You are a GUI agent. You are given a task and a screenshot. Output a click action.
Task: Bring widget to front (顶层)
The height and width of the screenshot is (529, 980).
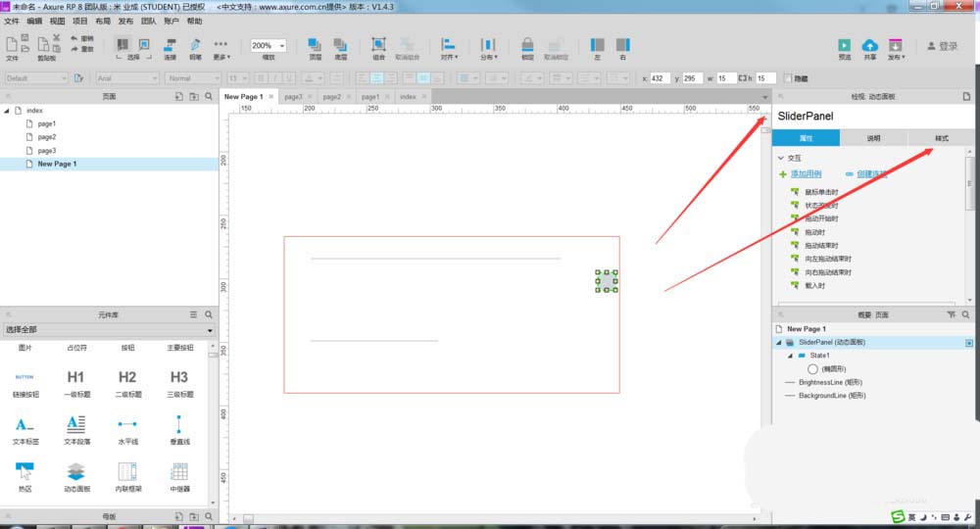tap(315, 49)
